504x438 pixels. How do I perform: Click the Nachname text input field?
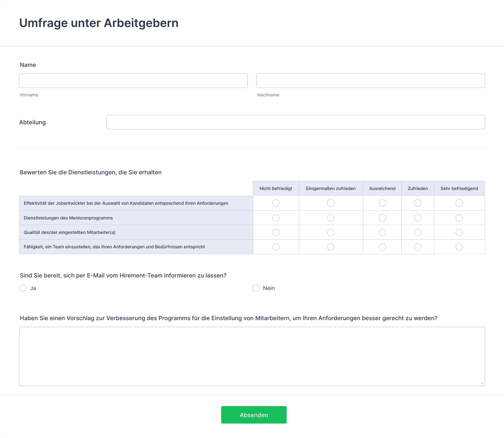[x=370, y=81]
